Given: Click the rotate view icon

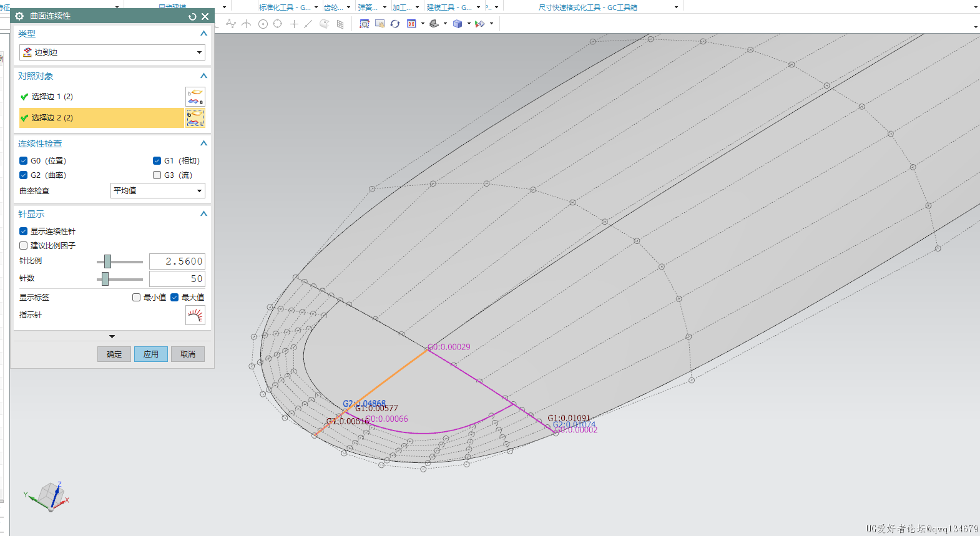Looking at the screenshot, I should tap(395, 24).
